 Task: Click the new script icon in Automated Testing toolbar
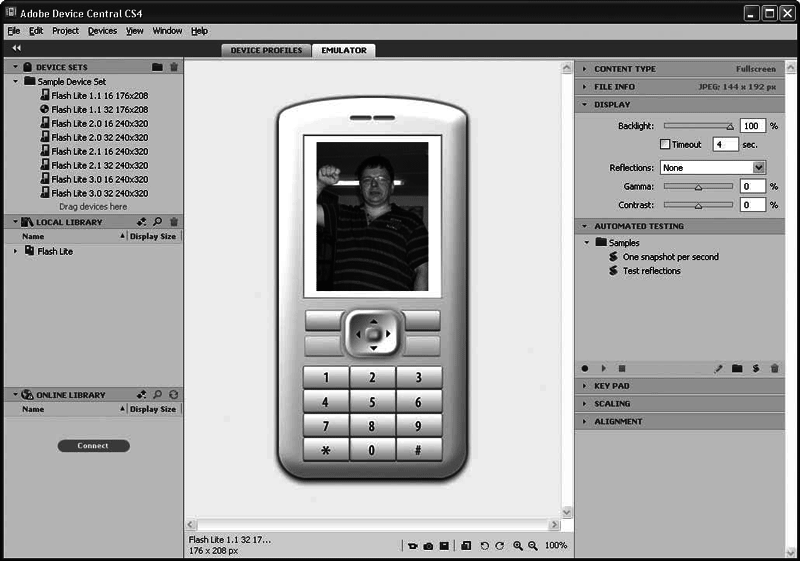(756, 368)
